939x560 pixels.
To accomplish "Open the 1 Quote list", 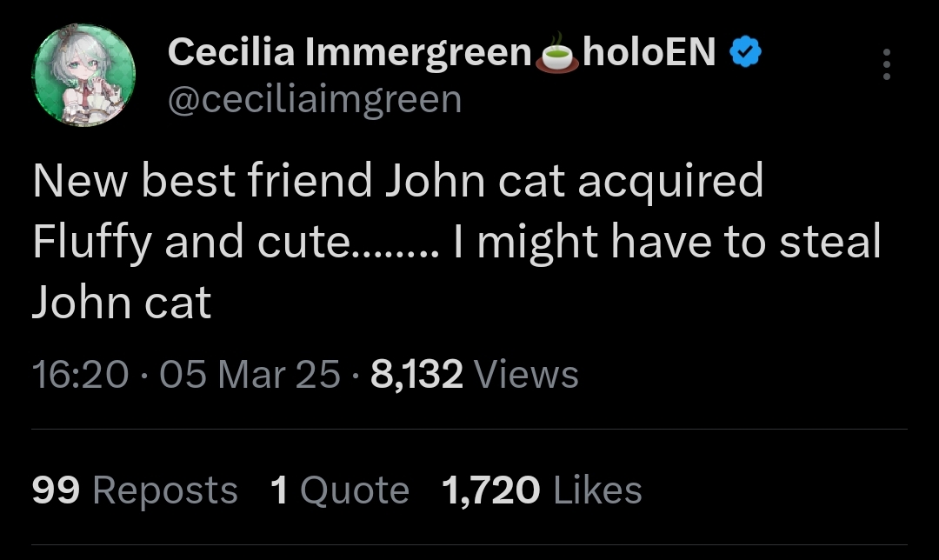I will pyautogui.click(x=339, y=490).
